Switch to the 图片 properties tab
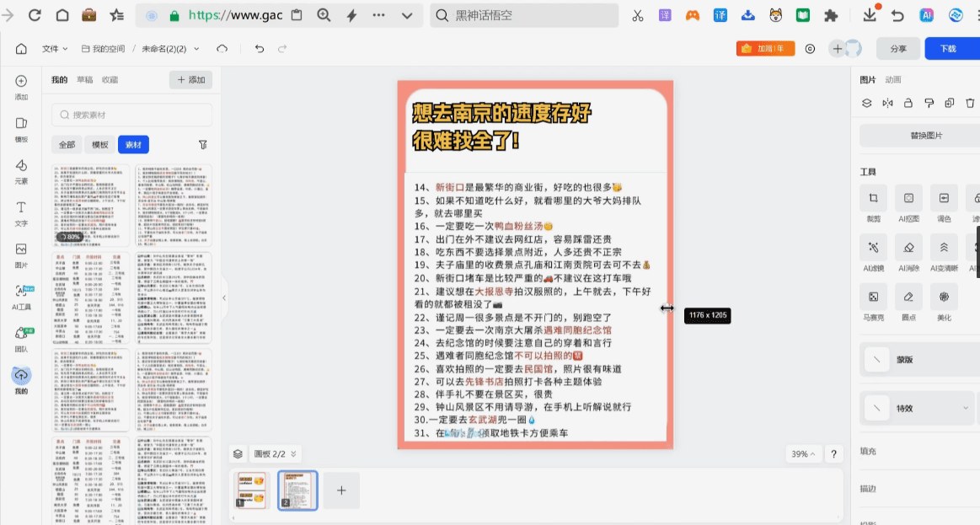The image size is (980, 525). pos(867,79)
